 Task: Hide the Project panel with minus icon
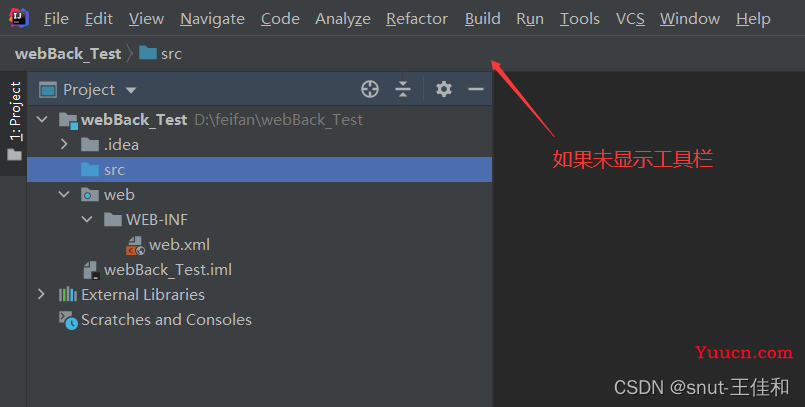tap(476, 89)
